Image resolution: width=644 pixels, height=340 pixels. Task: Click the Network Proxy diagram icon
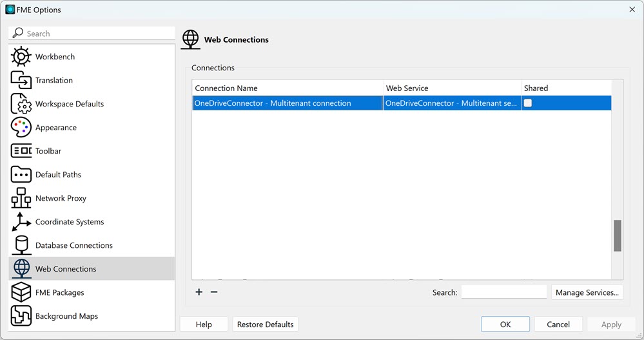[x=21, y=198]
